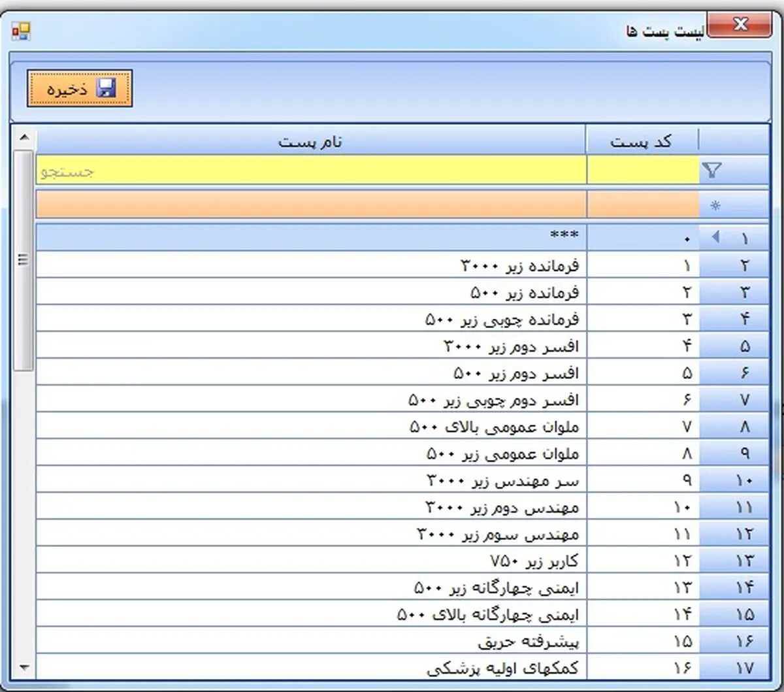Click the new row name cell
Screen dimensions: 784x692
tap(311, 205)
